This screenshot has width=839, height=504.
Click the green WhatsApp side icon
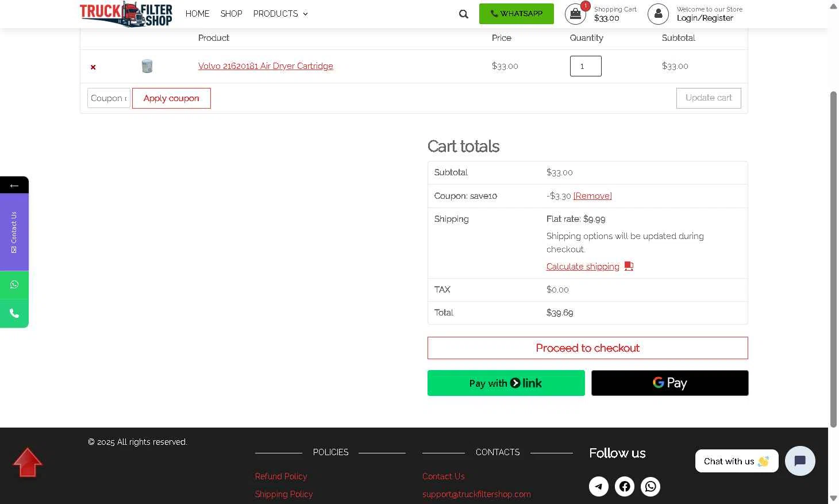[14, 285]
